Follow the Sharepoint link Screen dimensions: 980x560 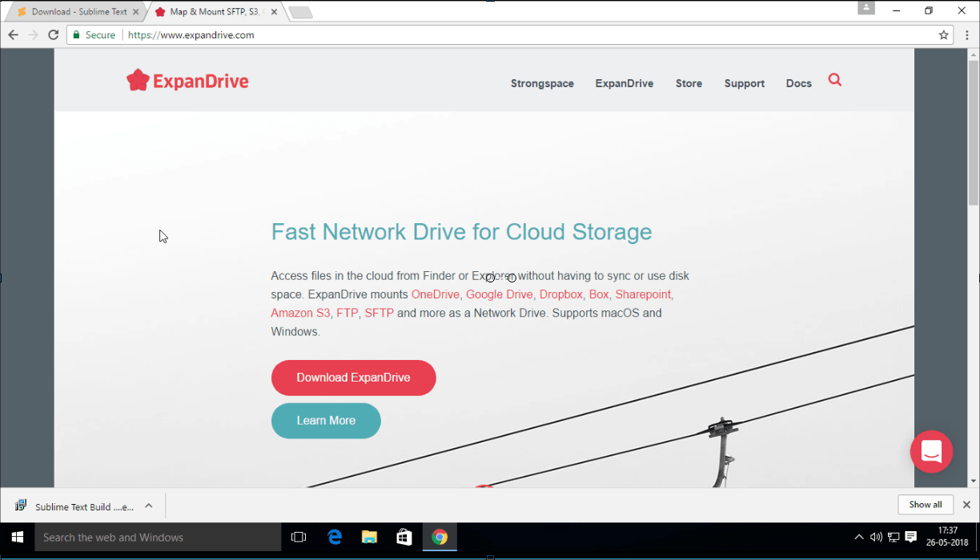click(644, 294)
